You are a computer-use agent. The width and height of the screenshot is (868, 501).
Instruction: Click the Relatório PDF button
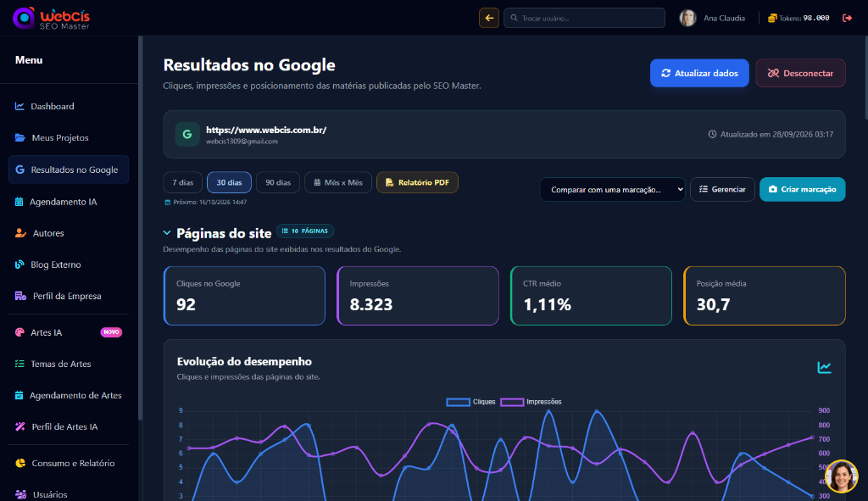(x=417, y=182)
